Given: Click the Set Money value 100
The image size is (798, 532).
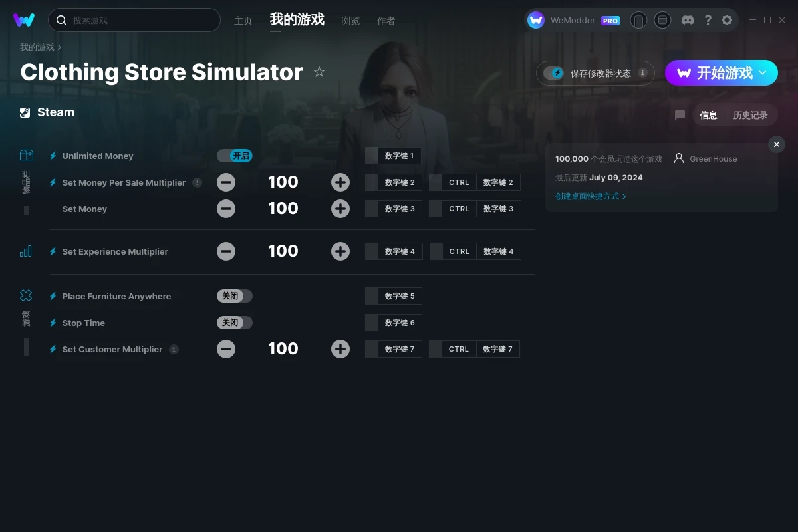Looking at the screenshot, I should 283,209.
